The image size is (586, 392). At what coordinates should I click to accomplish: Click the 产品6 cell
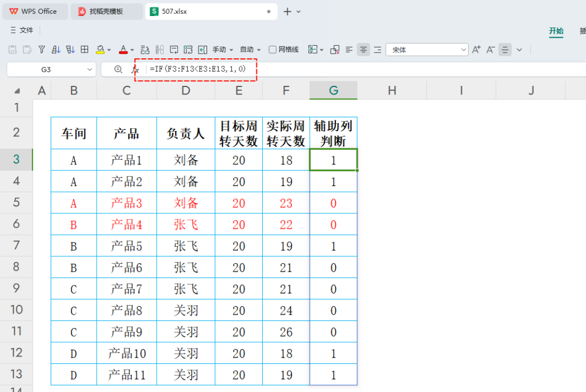[126, 268]
